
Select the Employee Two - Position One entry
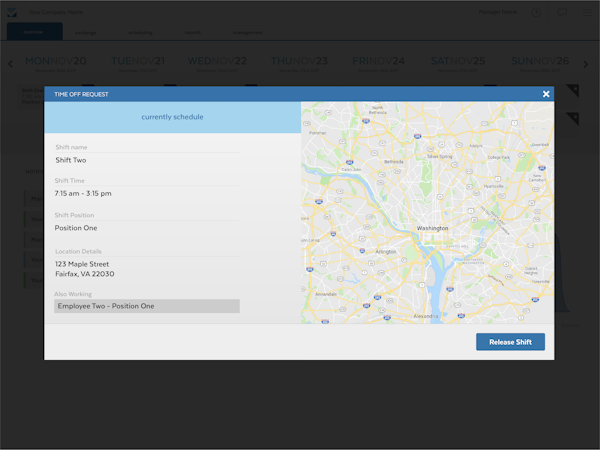147,306
